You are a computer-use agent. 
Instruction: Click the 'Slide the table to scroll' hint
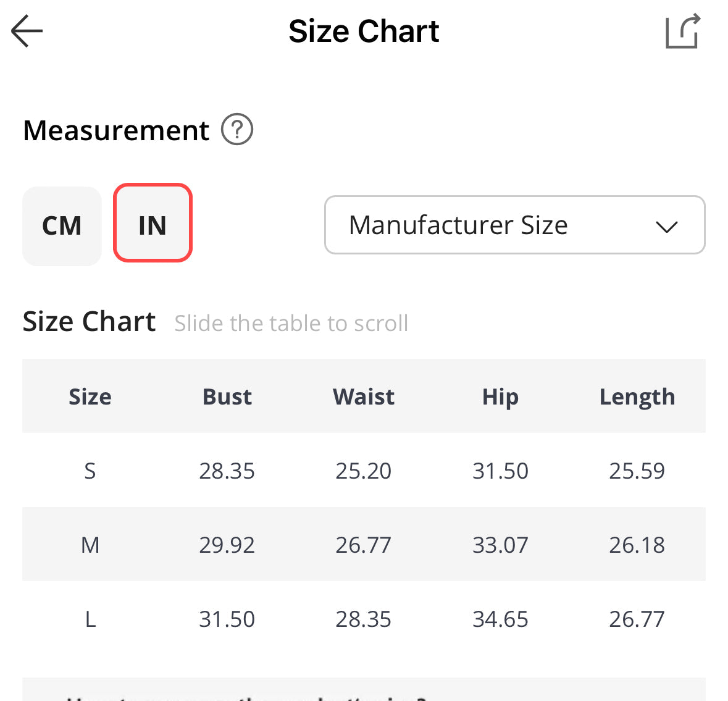tap(291, 323)
